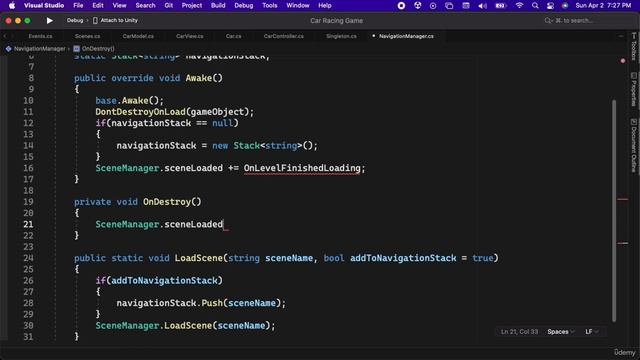Open the Visual Studio application menu
Image resolution: width=640 pixels, height=360 pixels.
(44, 5)
